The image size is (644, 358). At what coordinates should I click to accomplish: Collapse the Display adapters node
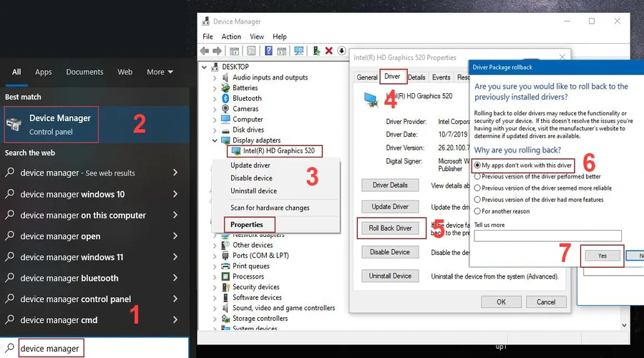215,140
